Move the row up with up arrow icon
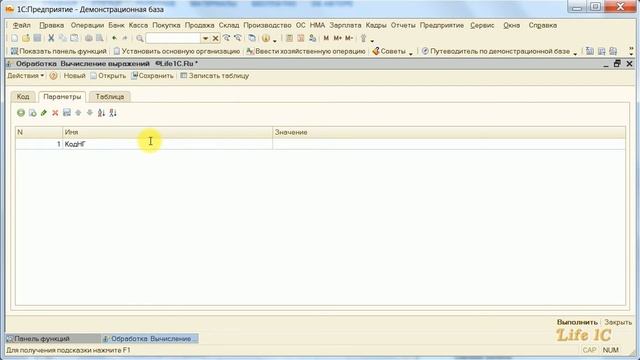This screenshot has width=640, height=360. coord(78,113)
